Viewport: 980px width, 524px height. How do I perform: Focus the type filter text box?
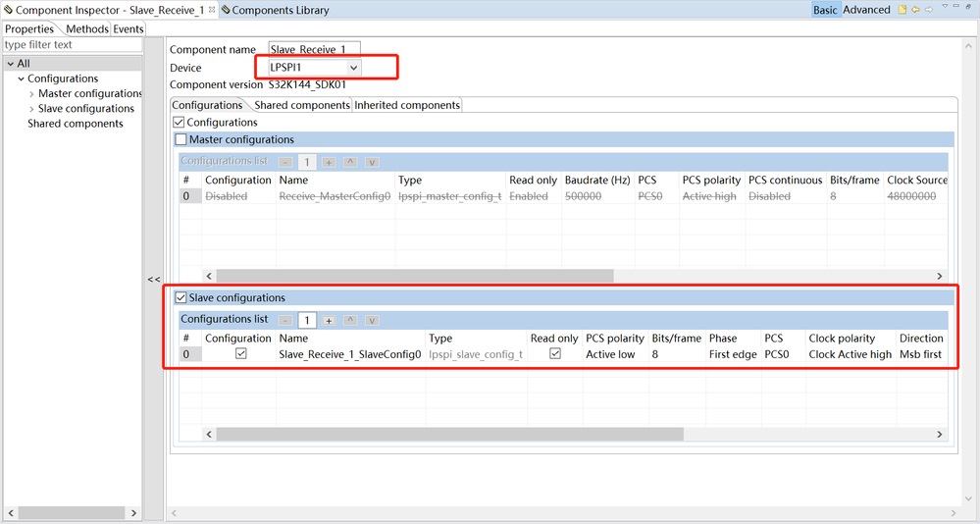tap(73, 45)
